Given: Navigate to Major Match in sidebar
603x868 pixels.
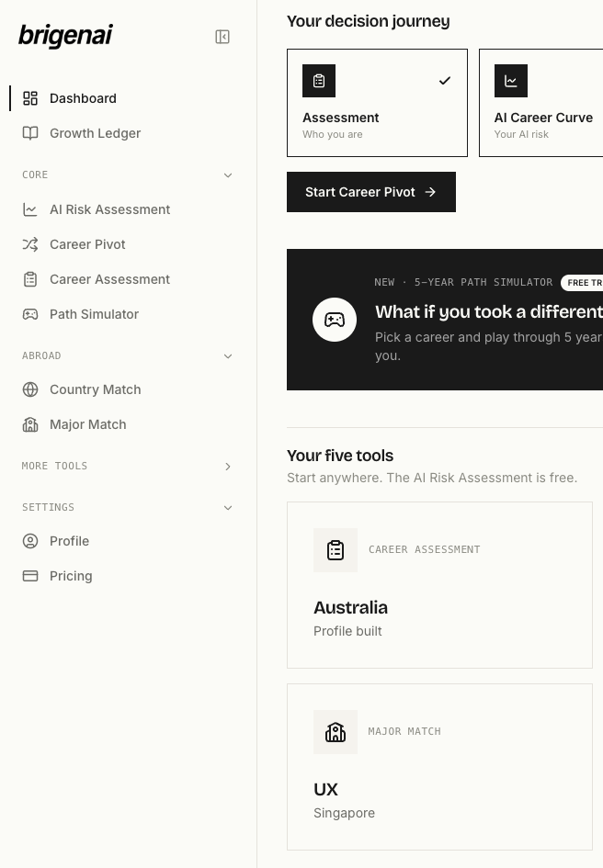Looking at the screenshot, I should (x=126, y=424).
